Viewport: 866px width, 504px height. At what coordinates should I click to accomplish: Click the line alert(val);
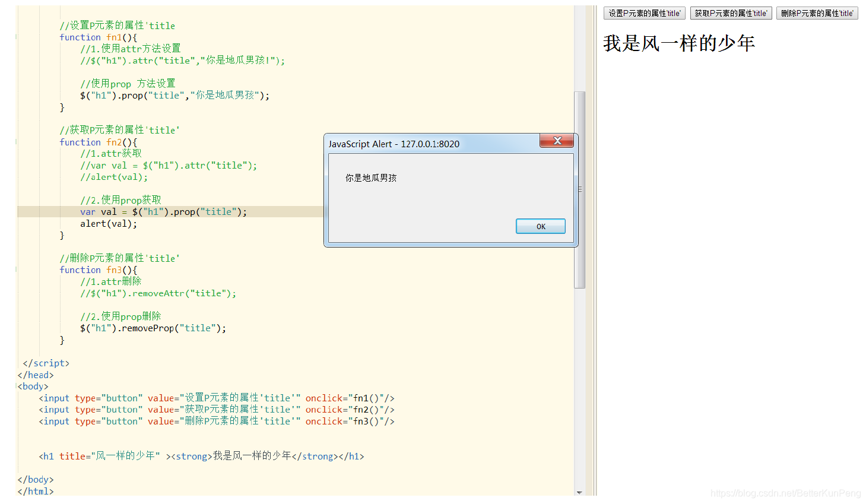pyautogui.click(x=109, y=224)
